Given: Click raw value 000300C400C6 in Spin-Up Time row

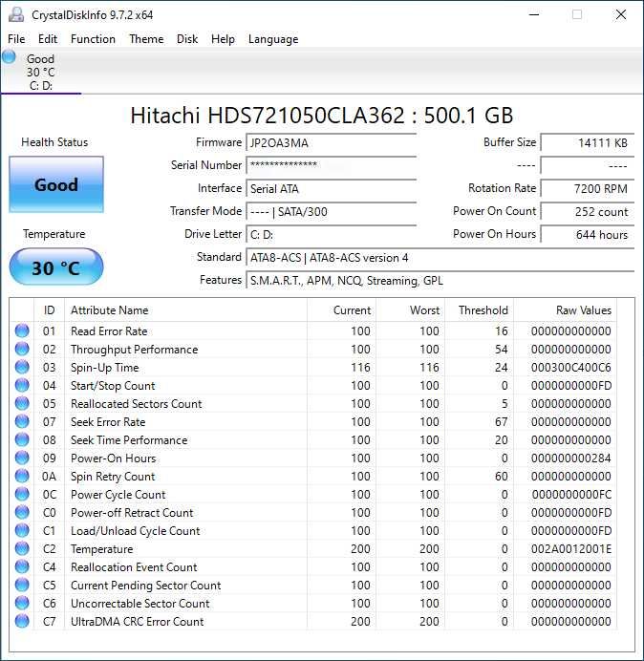Looking at the screenshot, I should pos(571,368).
